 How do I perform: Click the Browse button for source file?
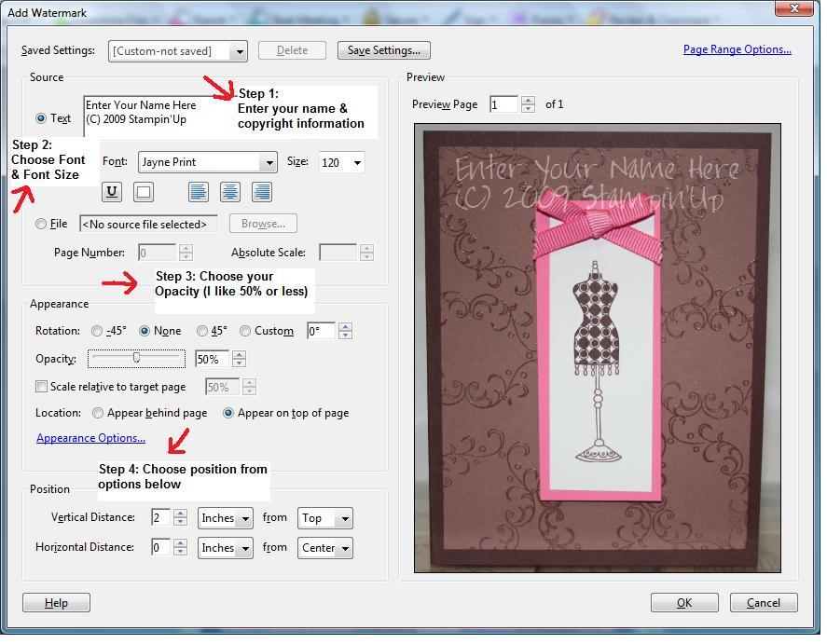[x=263, y=224]
